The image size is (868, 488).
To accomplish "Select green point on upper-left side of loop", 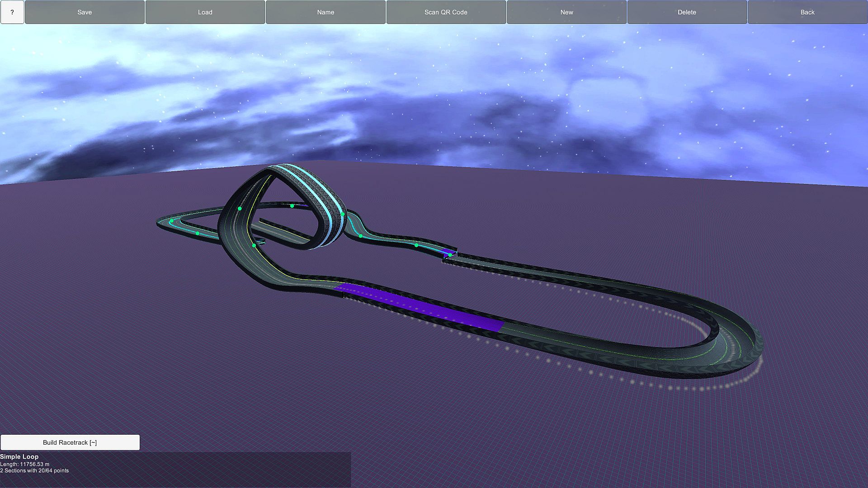I will 240,208.
